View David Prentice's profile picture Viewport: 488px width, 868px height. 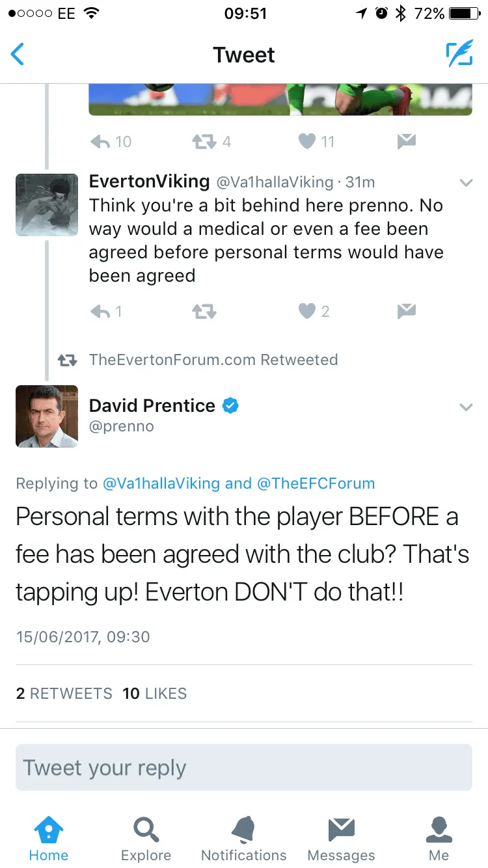tap(47, 416)
